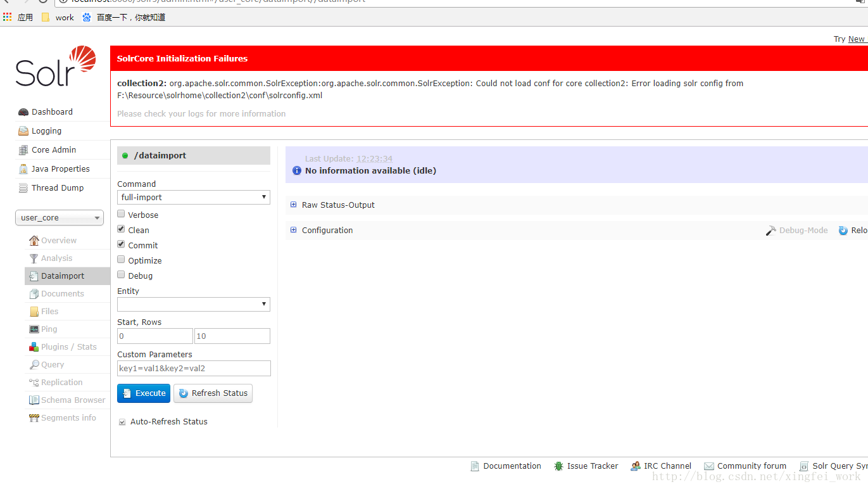Click the Documents icon
The image size is (868, 489).
34,294
